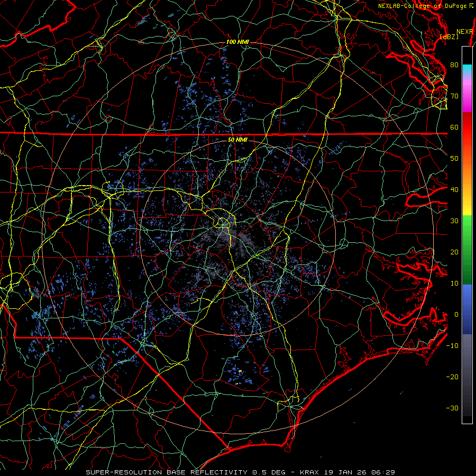
Task: Click the "19 JAN 26" date text
Action: [x=346, y=472]
